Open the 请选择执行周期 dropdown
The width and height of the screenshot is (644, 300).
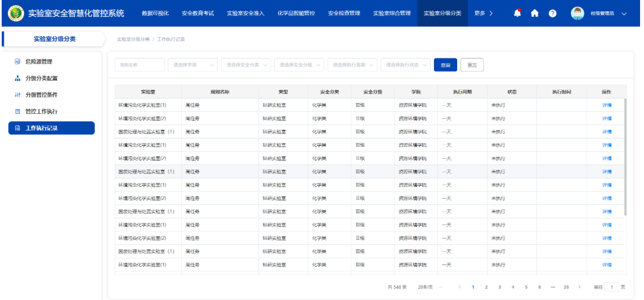tap(352, 65)
